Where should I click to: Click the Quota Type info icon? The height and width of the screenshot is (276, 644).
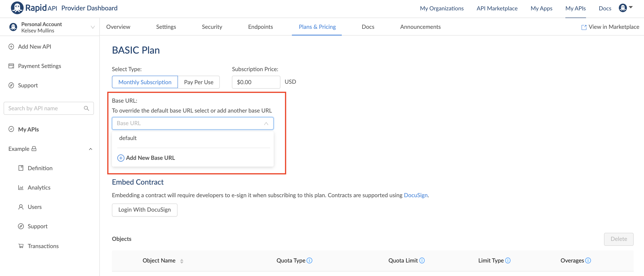(x=309, y=260)
